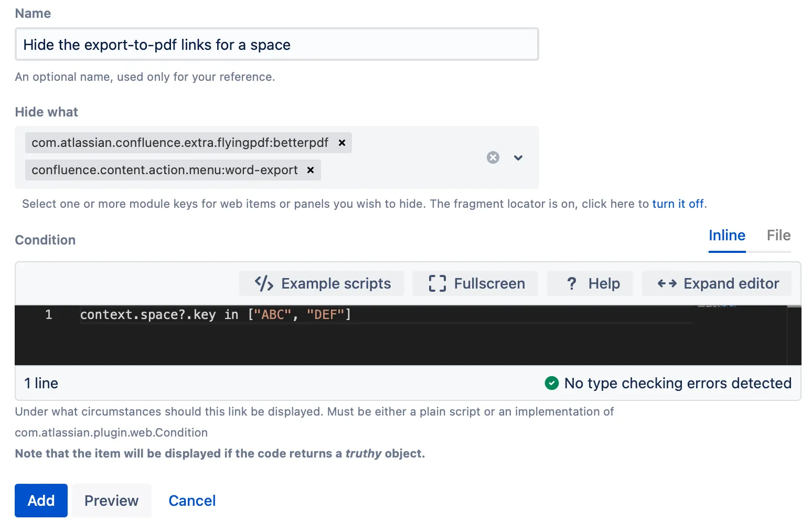This screenshot has height=531, width=812.
Task: Click the "1 line" status text
Action: pyautogui.click(x=41, y=383)
